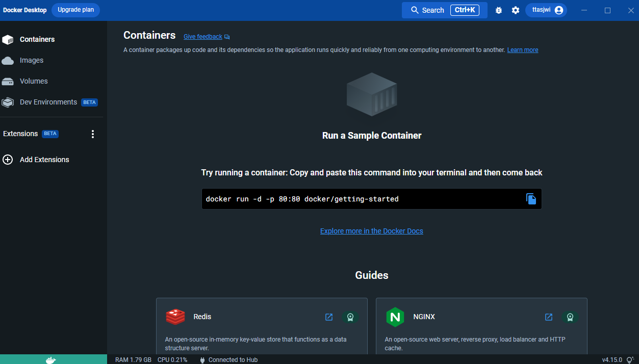
Task: Maximize the Docker Desktop window
Action: click(x=607, y=10)
